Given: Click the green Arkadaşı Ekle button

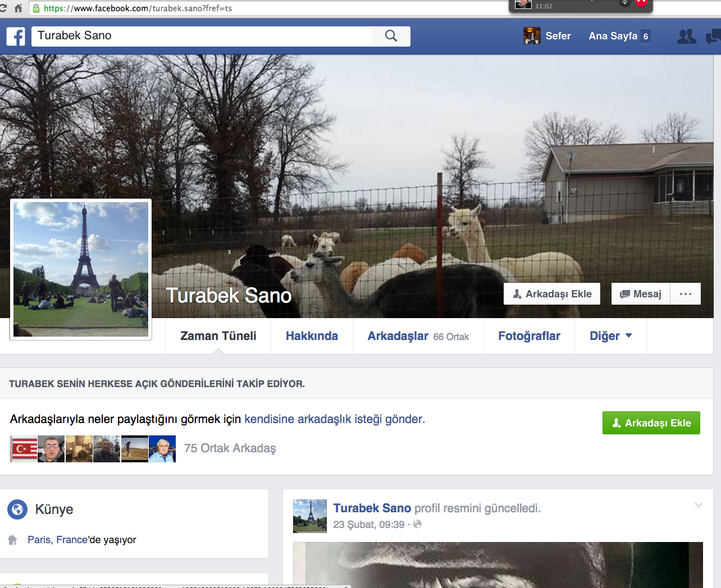Looking at the screenshot, I should (651, 423).
